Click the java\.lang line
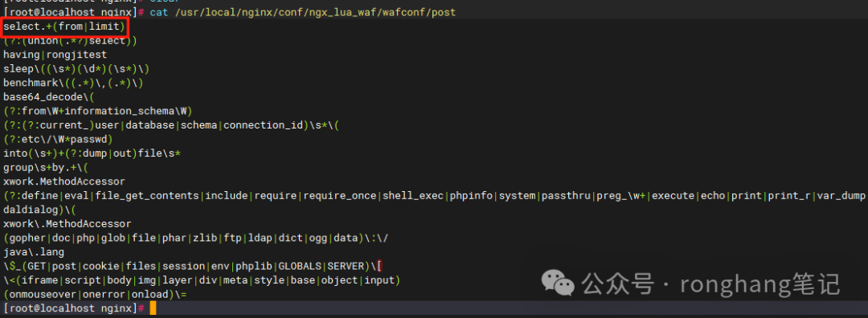Screen dimensions: 868x318 (x=34, y=252)
